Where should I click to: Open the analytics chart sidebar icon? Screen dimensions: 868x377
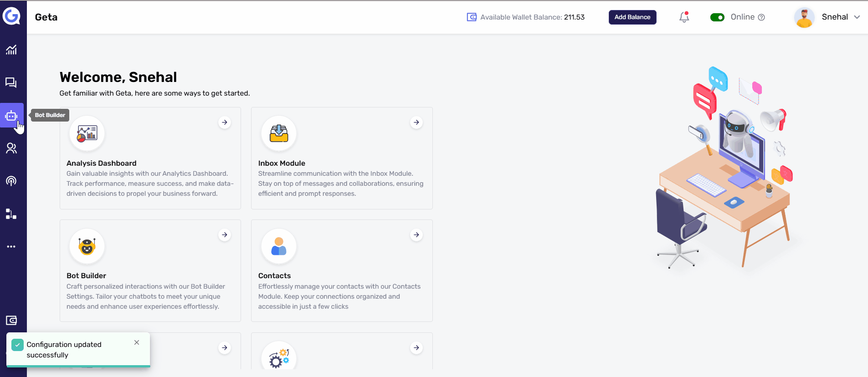coord(11,50)
